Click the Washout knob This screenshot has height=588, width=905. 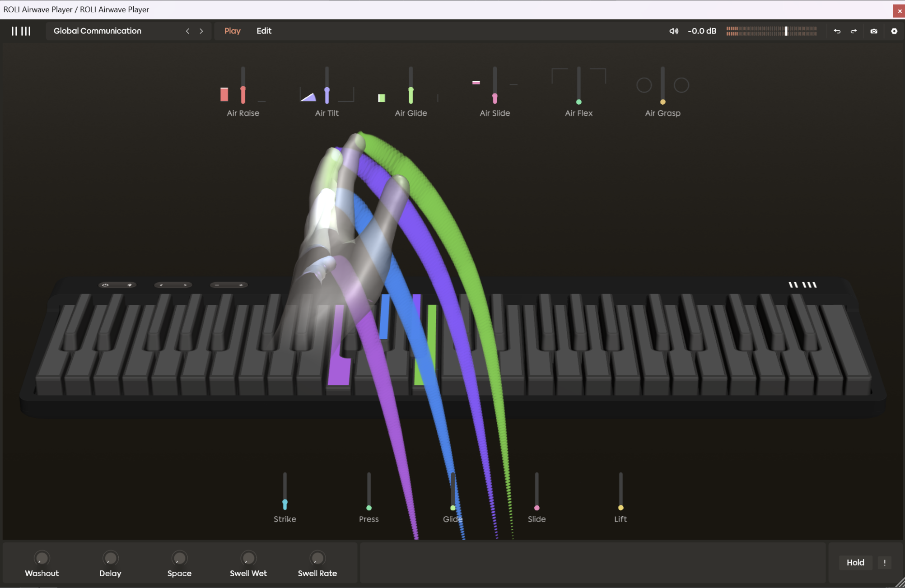tap(42, 558)
